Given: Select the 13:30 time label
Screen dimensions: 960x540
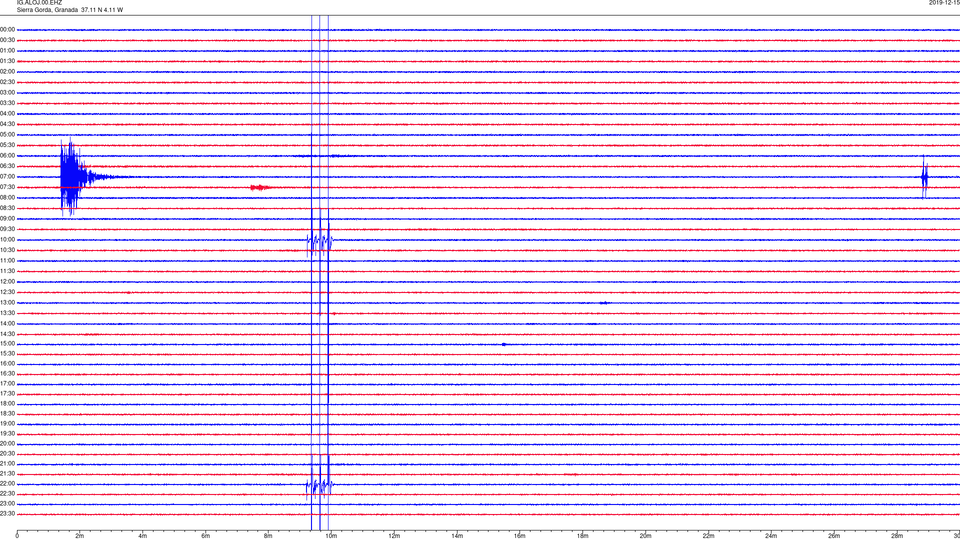Looking at the screenshot, I should point(7,313).
